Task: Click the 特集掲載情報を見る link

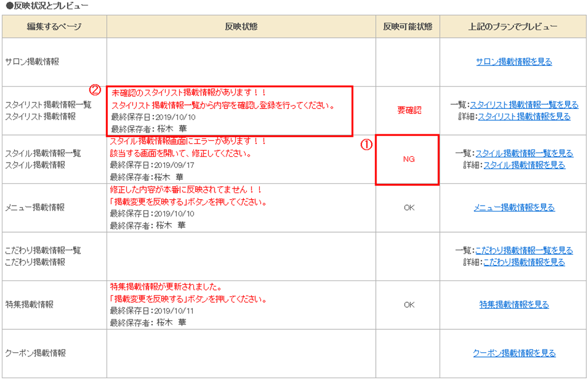Action: coord(514,305)
